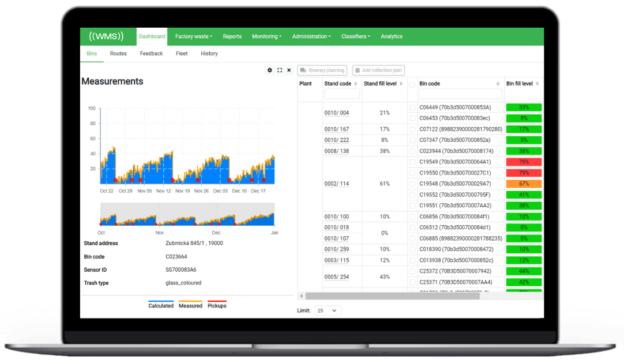624x364 pixels.
Task: Switch to the Routes sub-tab
Action: click(118, 54)
